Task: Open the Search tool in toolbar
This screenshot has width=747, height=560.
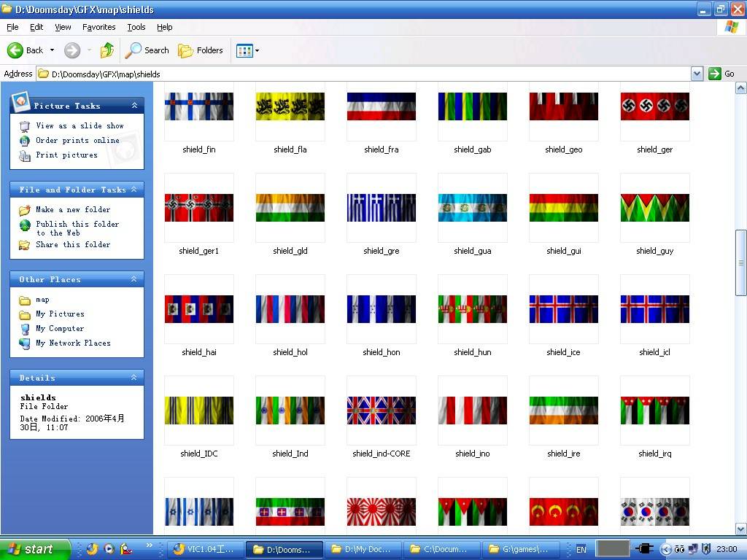Action: coord(147,50)
